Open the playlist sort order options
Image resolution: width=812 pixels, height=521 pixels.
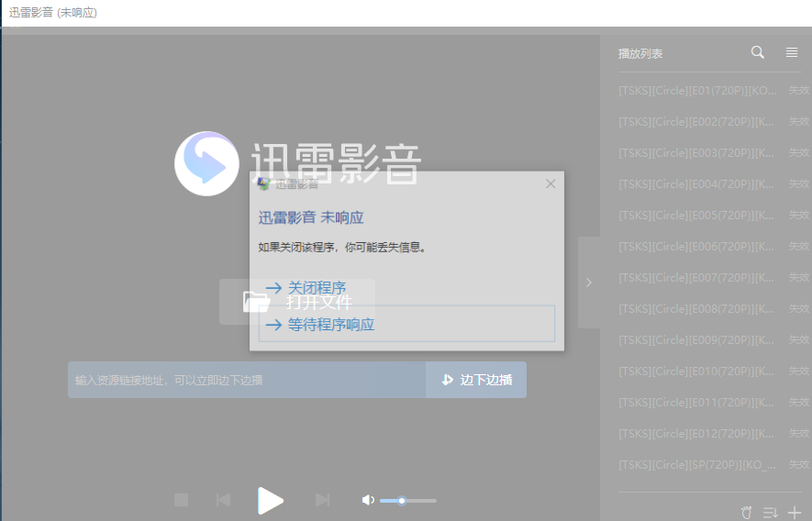pyautogui.click(x=770, y=511)
